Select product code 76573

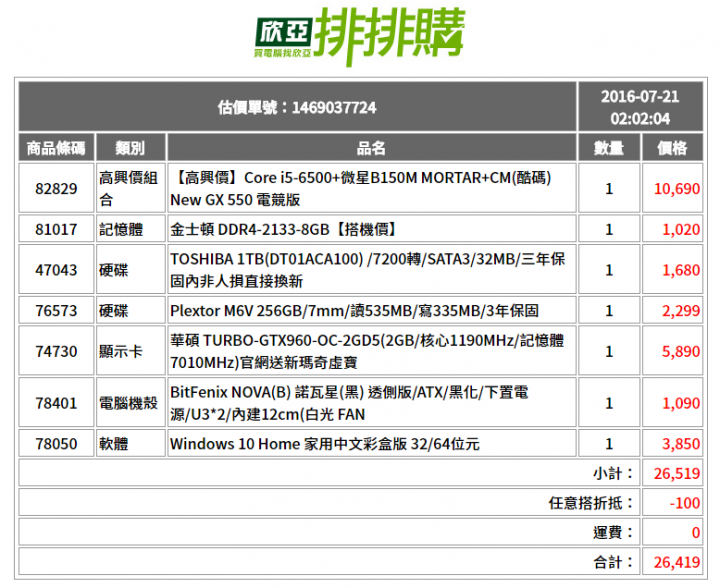click(56, 311)
